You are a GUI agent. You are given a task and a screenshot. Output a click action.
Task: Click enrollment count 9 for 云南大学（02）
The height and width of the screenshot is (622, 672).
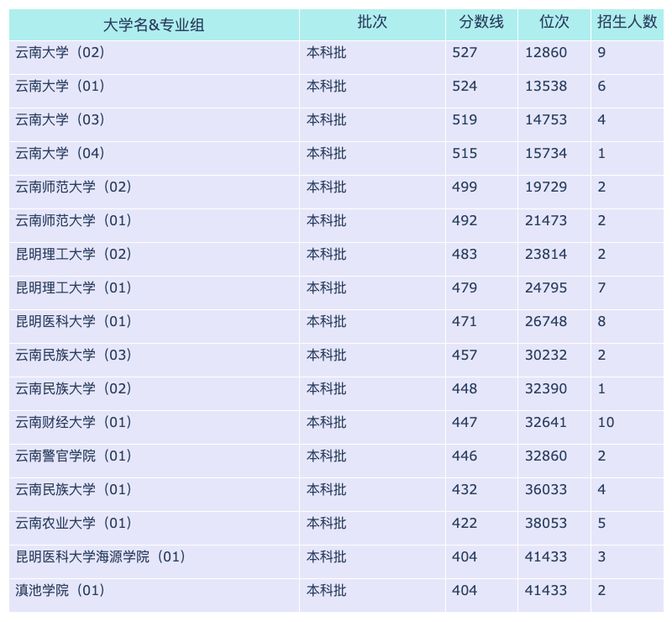pos(601,52)
